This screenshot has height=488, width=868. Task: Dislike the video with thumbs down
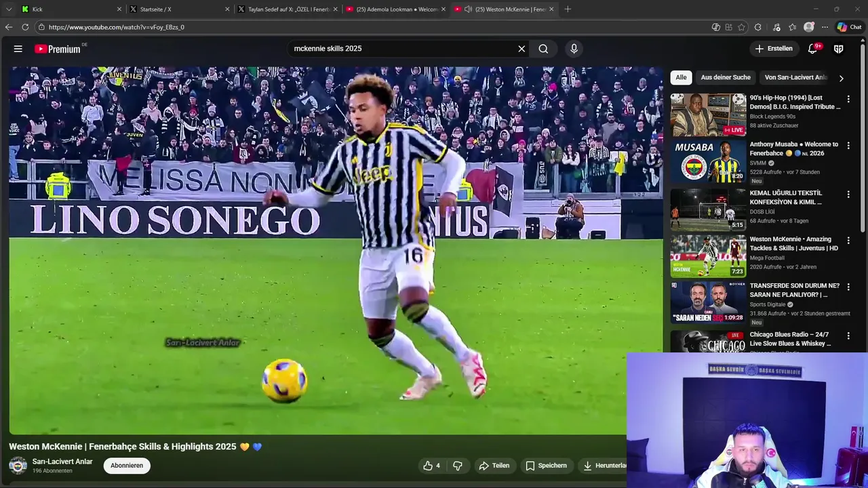point(458,466)
